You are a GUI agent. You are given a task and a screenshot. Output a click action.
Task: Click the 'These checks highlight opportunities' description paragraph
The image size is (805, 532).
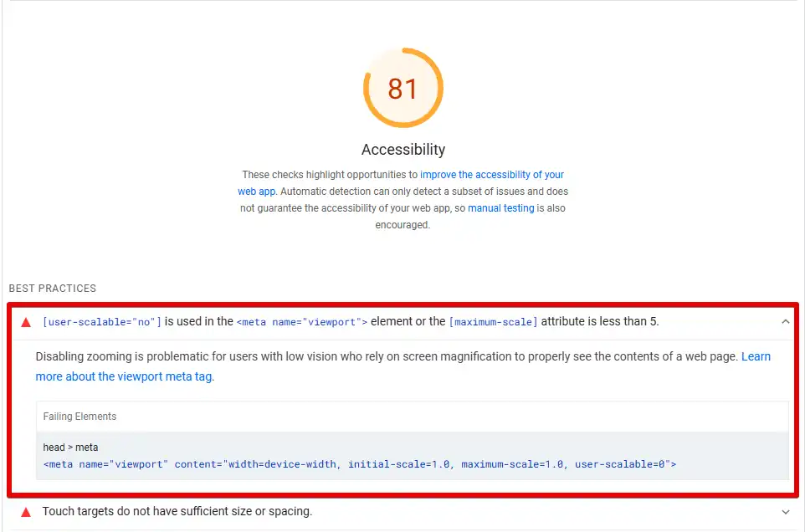pyautogui.click(x=403, y=200)
